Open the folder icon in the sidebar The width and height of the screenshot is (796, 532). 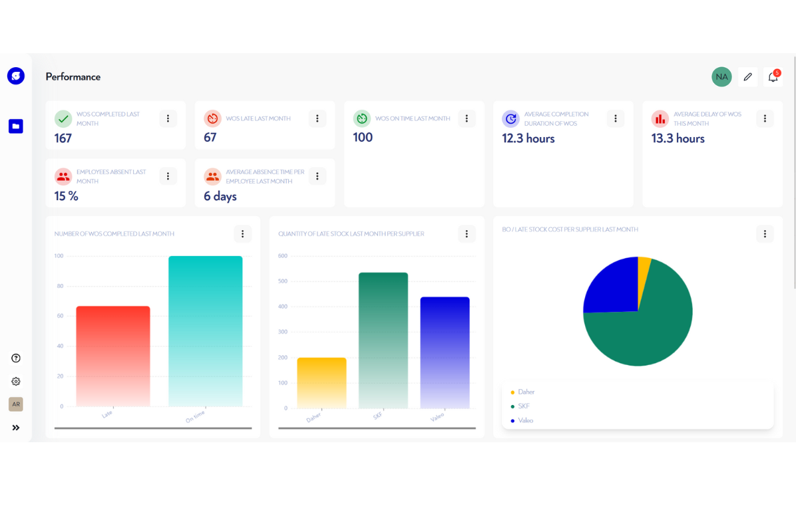tap(16, 126)
